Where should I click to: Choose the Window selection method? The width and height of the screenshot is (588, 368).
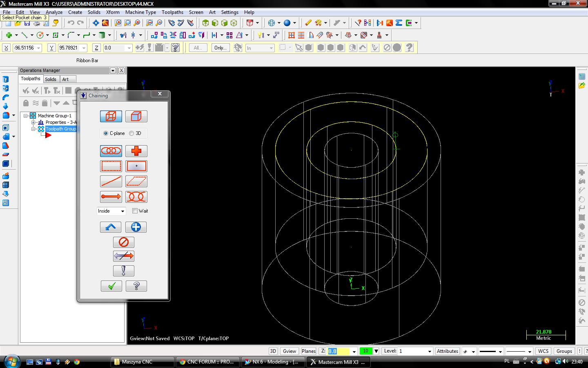(111, 166)
